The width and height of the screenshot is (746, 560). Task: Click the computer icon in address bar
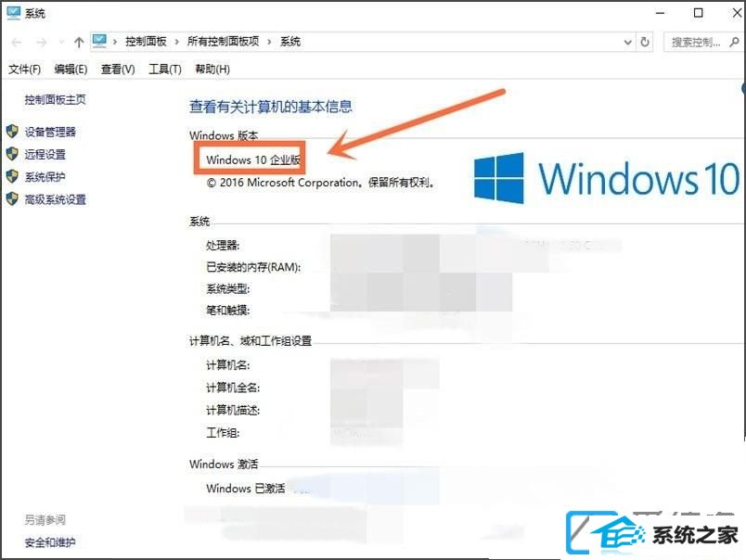click(x=99, y=42)
